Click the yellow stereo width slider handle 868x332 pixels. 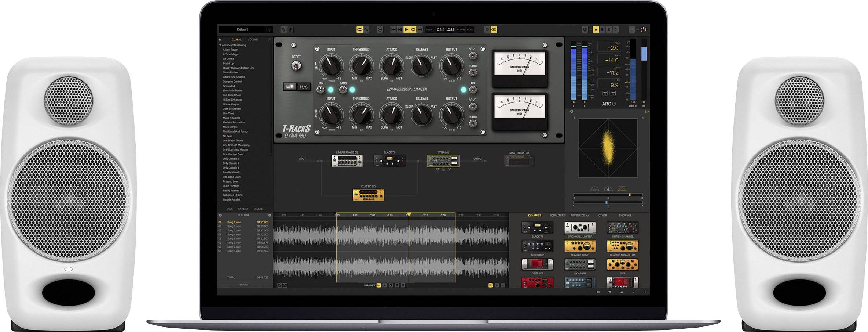pos(629,195)
